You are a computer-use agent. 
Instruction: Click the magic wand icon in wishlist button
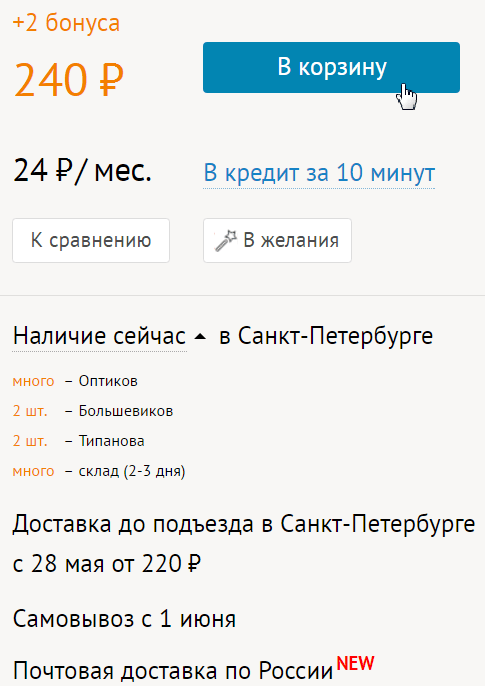[226, 240]
